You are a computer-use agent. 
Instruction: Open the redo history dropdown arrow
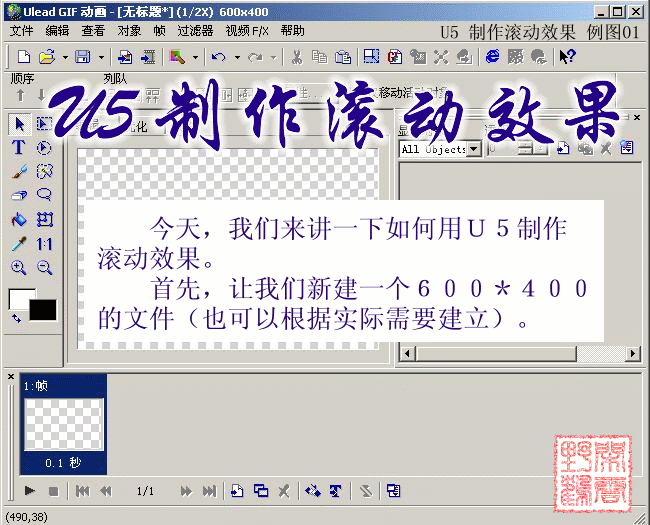click(x=273, y=57)
